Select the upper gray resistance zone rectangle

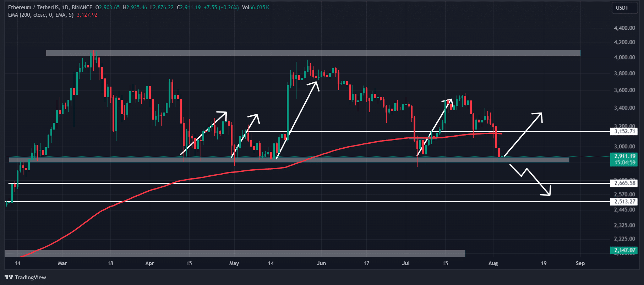(x=313, y=53)
